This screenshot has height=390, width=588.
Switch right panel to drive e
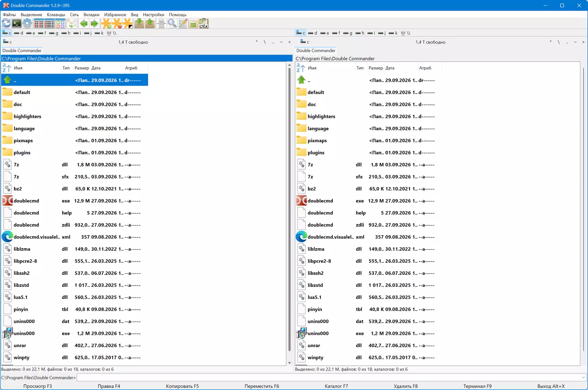[325, 33]
